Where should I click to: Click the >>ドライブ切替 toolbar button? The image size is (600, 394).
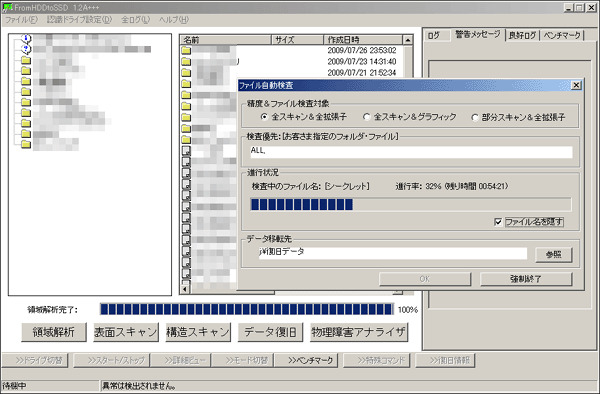[35, 360]
